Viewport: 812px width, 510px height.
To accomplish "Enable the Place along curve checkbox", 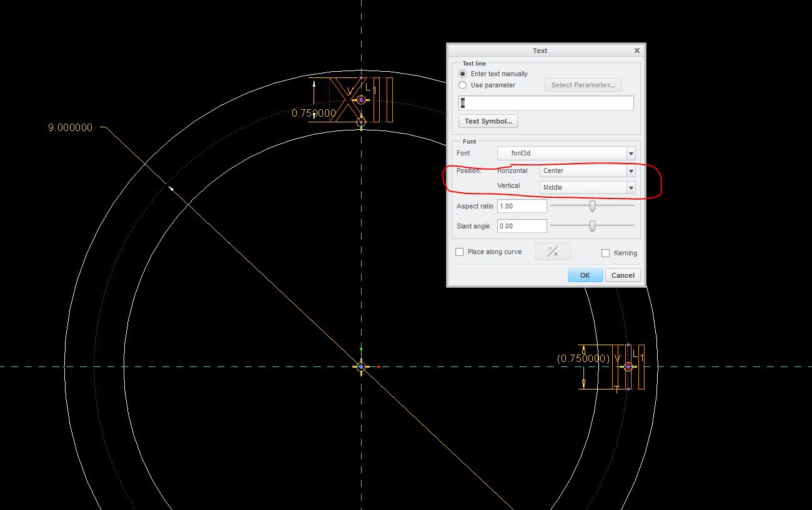I will tap(460, 252).
